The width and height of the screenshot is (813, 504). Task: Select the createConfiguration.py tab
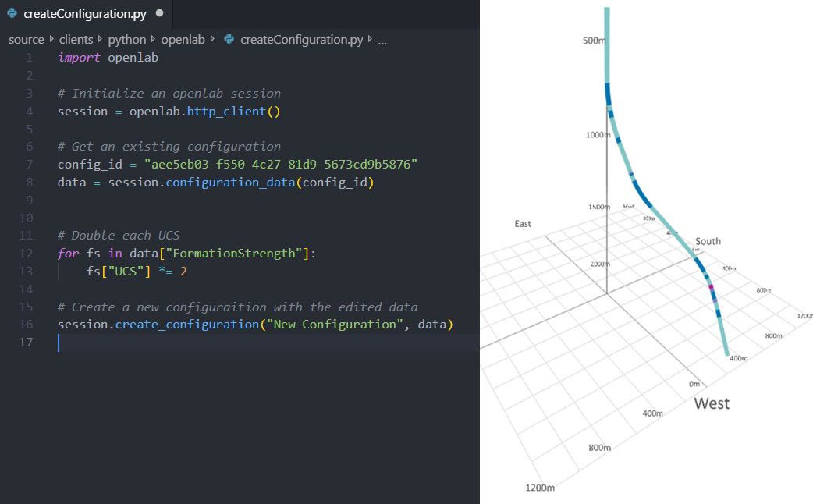86,13
